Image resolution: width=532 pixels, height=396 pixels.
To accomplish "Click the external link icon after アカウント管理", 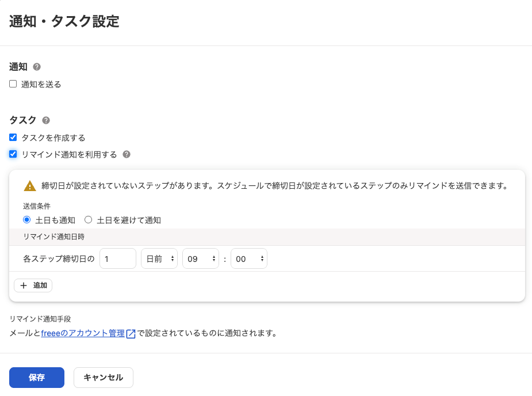I will (131, 334).
